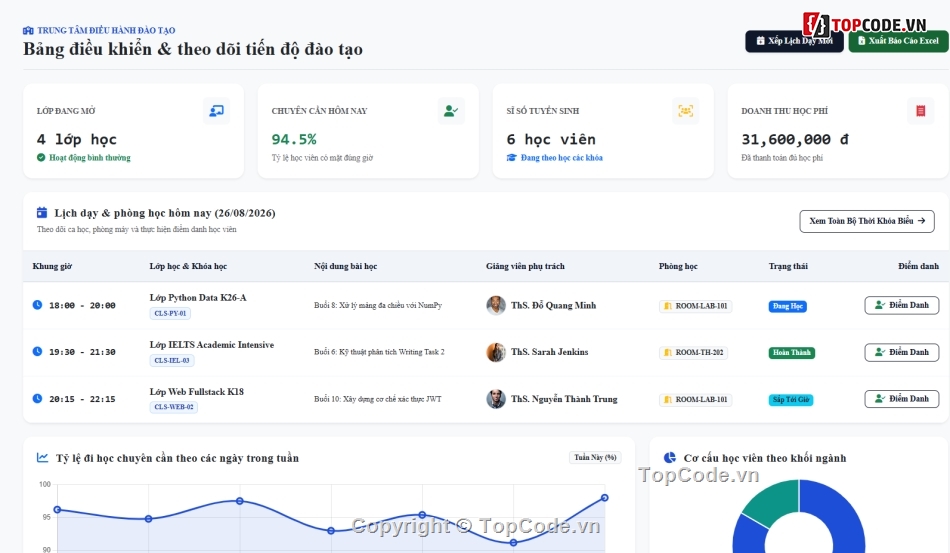Export report with Xuất Báo Cáo Excel

pos(898,41)
